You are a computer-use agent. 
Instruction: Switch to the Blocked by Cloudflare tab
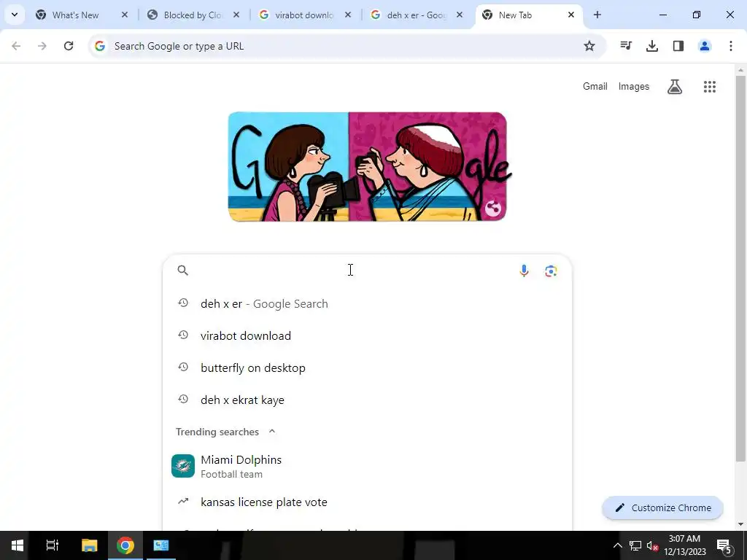[x=193, y=15]
